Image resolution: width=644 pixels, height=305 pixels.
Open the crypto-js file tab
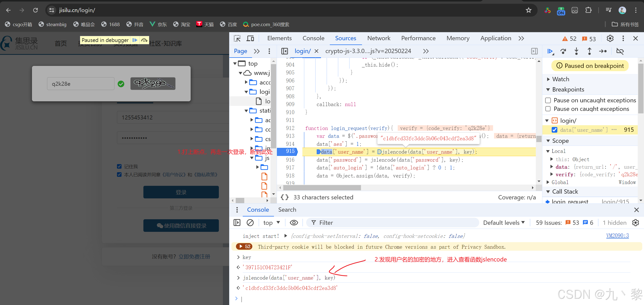(x=368, y=51)
